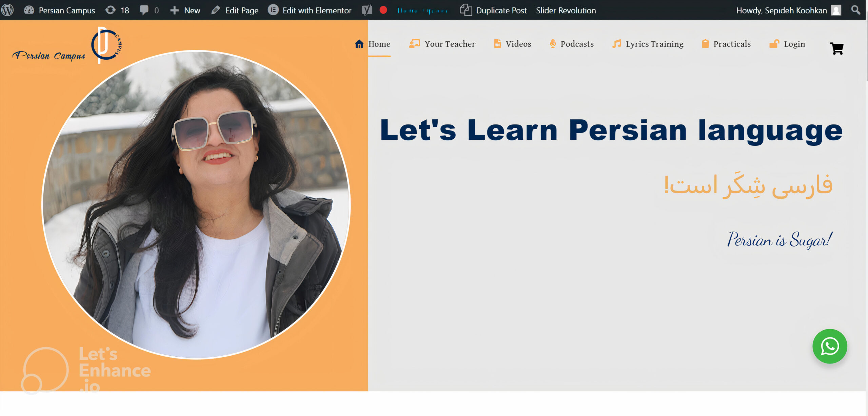
Task: Open the Lyrics Training page
Action: 648,44
